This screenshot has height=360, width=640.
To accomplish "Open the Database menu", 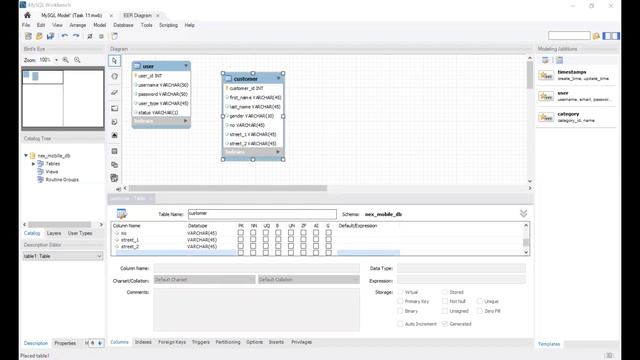I will [123, 25].
